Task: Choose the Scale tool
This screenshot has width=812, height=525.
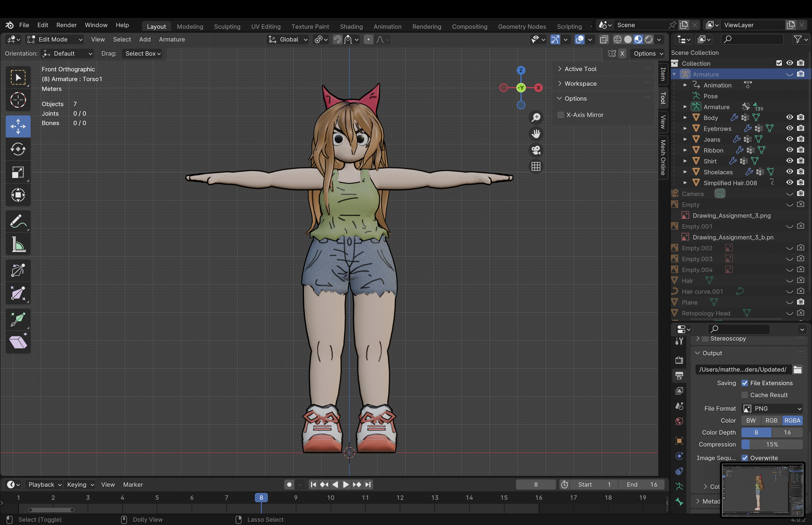Action: point(18,172)
